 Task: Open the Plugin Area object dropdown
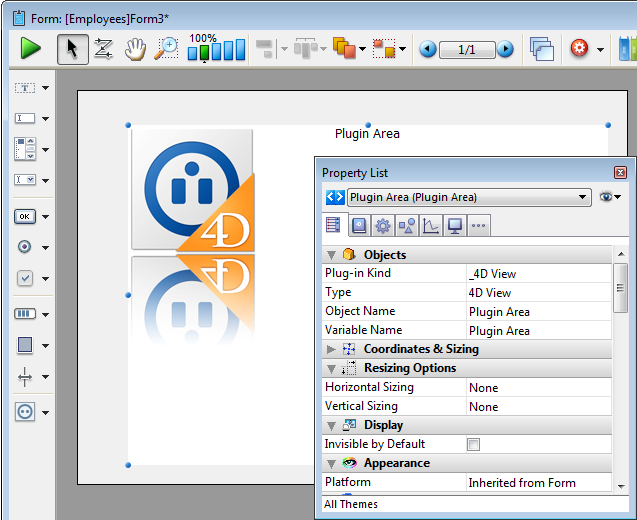pyautogui.click(x=583, y=197)
